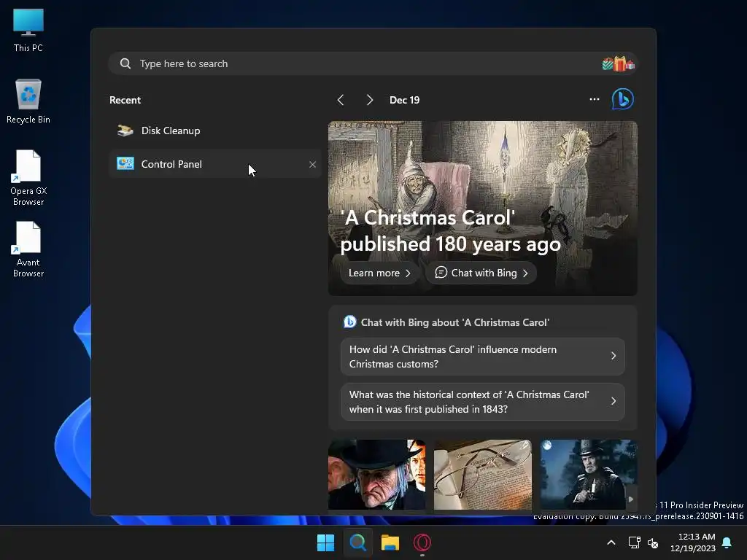Viewport: 747px width, 560px height.
Task: Click the muted volume tray icon
Action: pos(653,542)
